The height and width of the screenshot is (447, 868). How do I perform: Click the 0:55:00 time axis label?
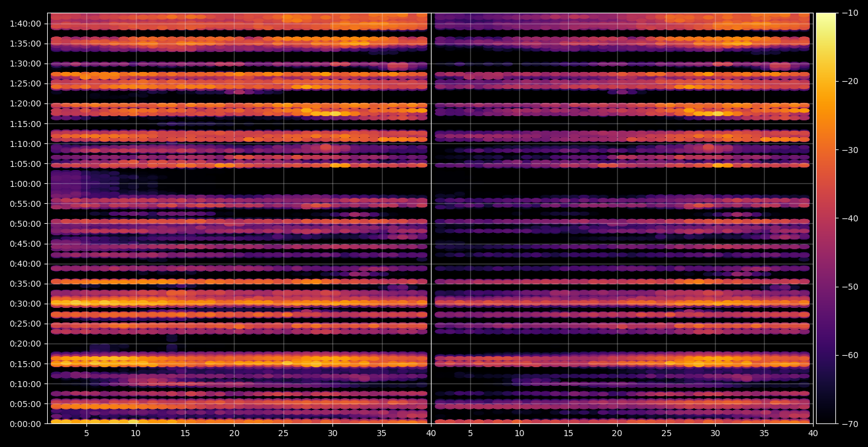25,204
